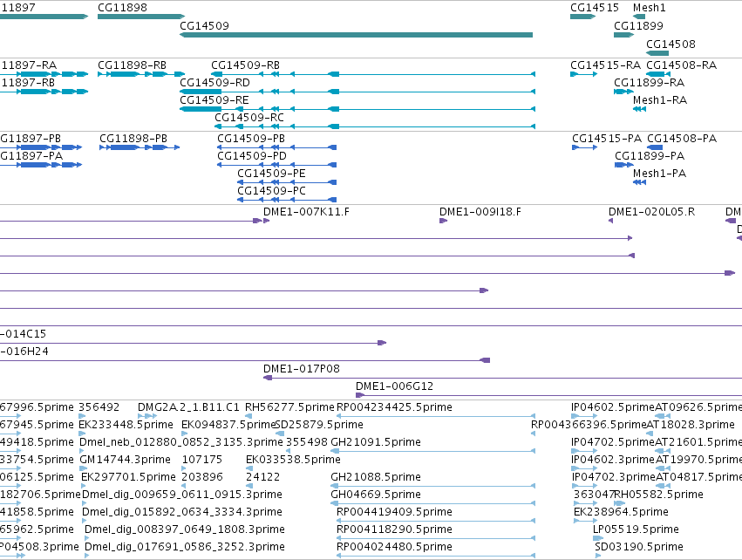
Task: Click EST RP004366396.5prime
Action: tap(534, 434)
